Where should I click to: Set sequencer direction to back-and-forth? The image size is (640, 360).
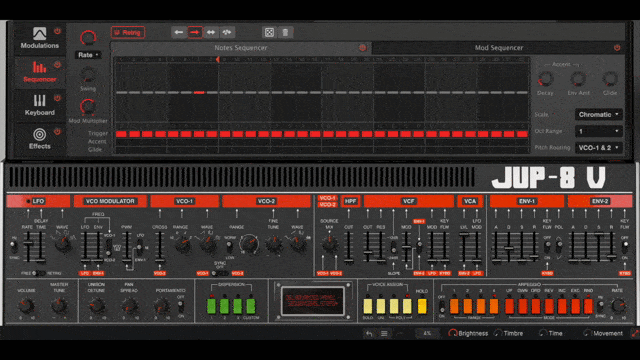(x=211, y=32)
